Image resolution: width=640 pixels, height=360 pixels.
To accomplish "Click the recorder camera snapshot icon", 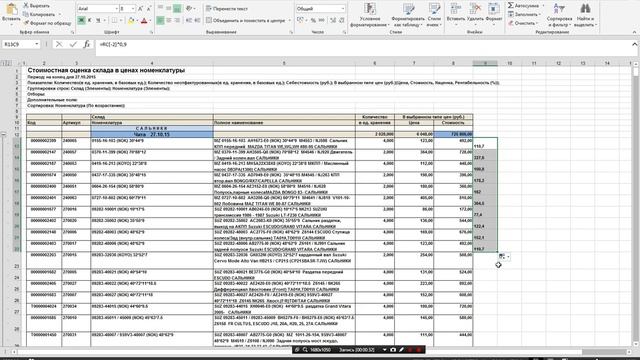I will 393,350.
